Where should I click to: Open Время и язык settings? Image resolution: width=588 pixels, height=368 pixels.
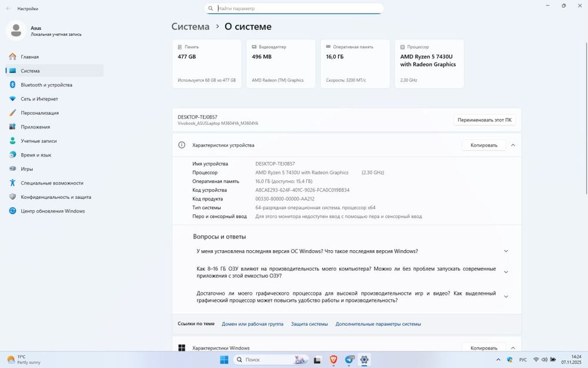click(54, 155)
